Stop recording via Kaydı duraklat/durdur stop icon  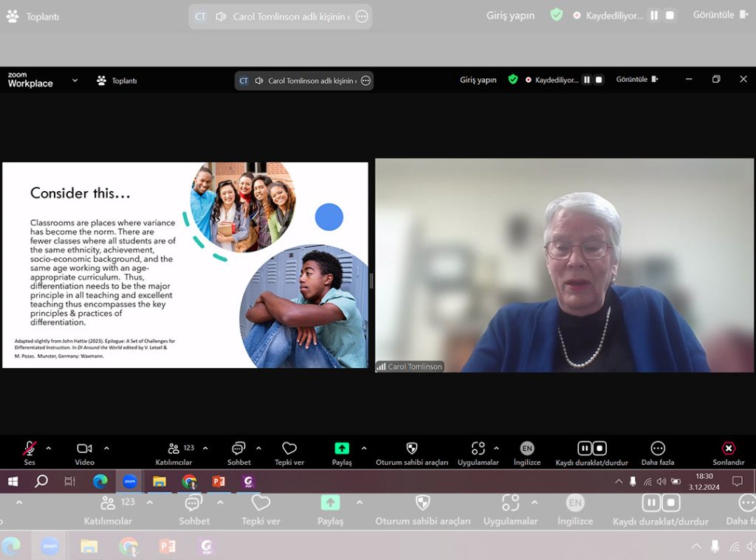click(599, 449)
